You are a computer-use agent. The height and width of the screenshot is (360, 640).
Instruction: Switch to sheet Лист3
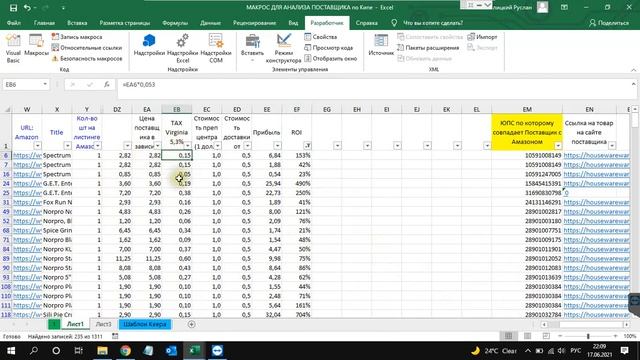(103, 324)
